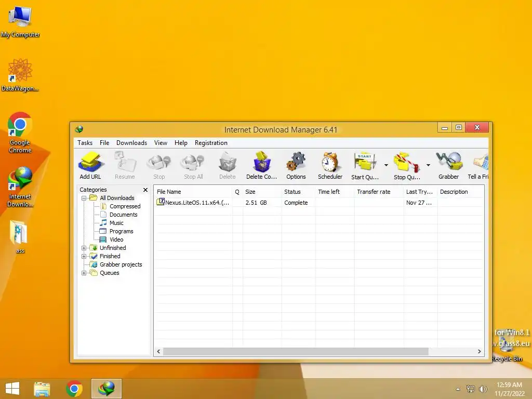This screenshot has height=399, width=532.
Task: Select the Music category
Action: 116,223
